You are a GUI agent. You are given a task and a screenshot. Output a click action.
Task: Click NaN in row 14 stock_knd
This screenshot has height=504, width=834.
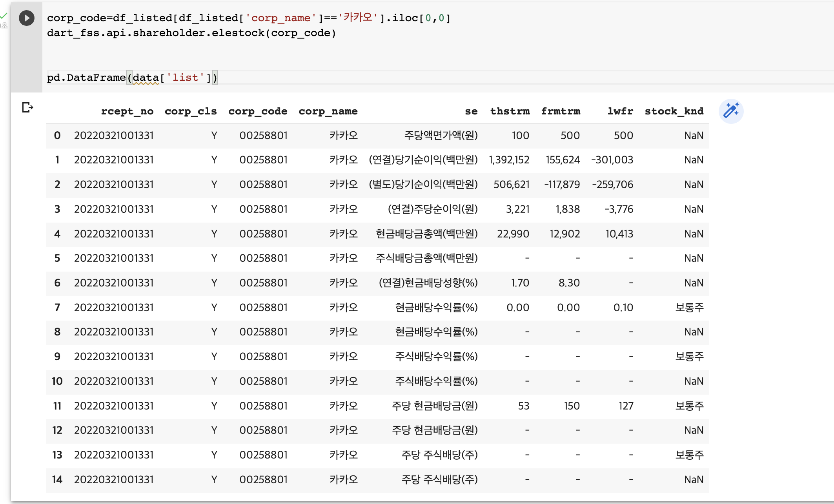[x=694, y=480]
